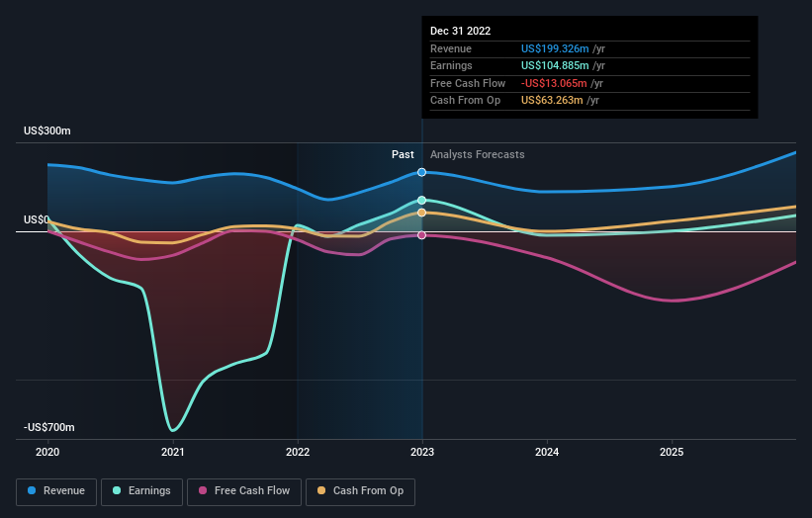
Task: Click the Cash From Op label in tooltip
Action: (466, 101)
